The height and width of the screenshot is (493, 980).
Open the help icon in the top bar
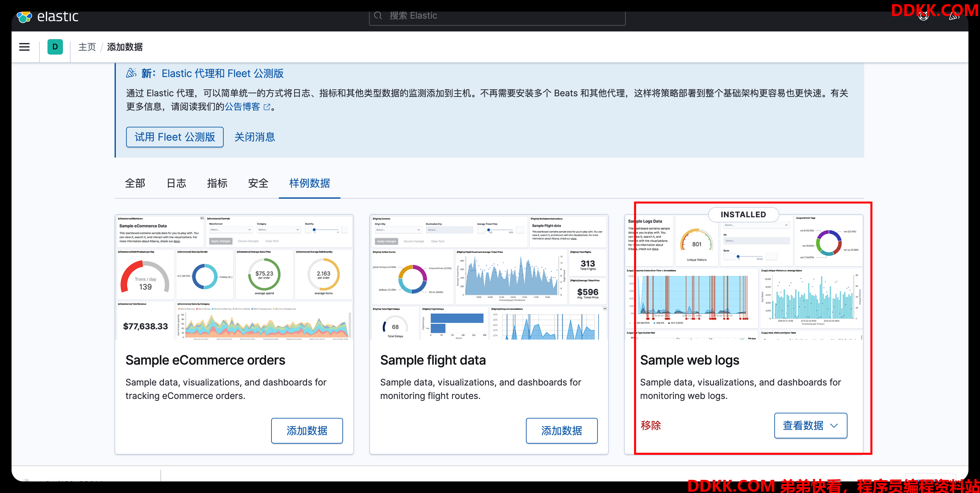click(x=923, y=16)
